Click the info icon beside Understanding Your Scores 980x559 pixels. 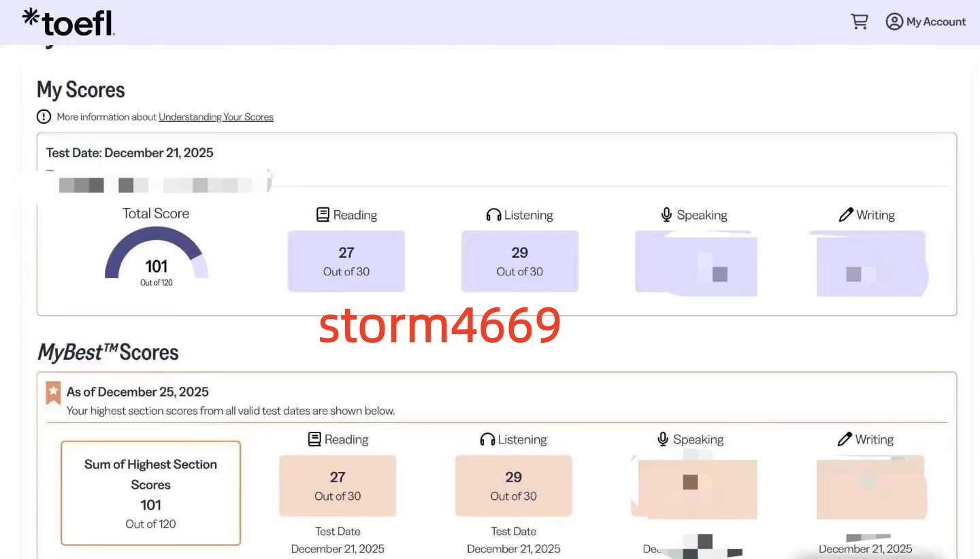click(x=44, y=117)
